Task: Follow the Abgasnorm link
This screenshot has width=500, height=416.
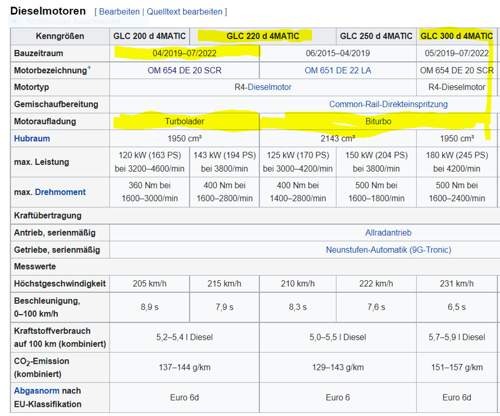Action: 37,391
